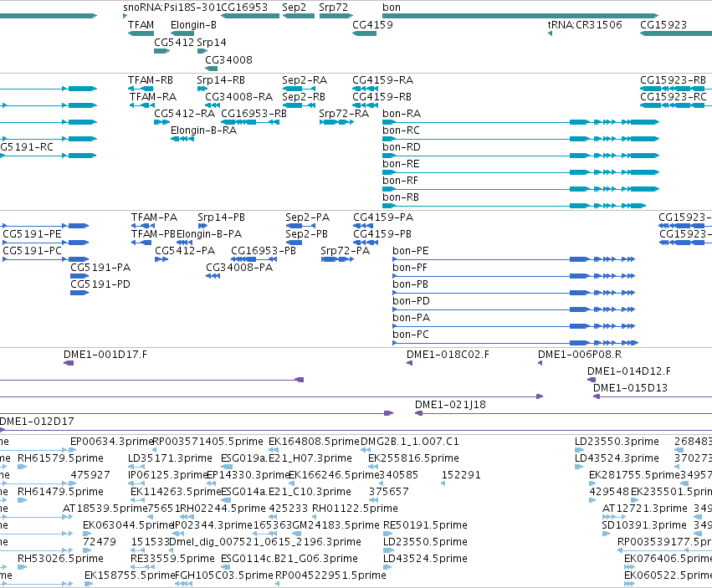Click the bon-RB transcript label
Viewport: 712px width, 588px height.
[401, 197]
